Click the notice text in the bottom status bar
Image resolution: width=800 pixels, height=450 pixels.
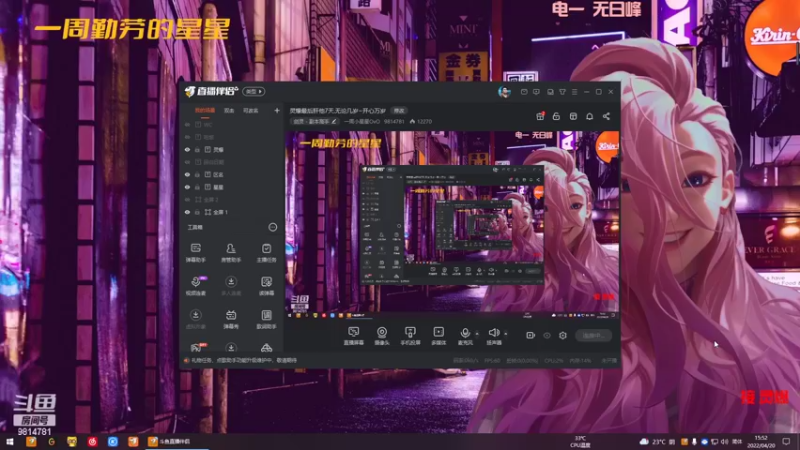244,360
